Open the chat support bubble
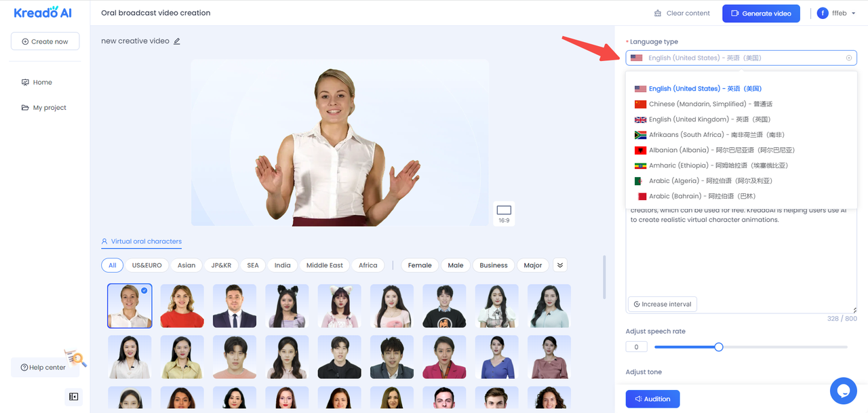Screen dimensions: 868x413 click(844, 391)
